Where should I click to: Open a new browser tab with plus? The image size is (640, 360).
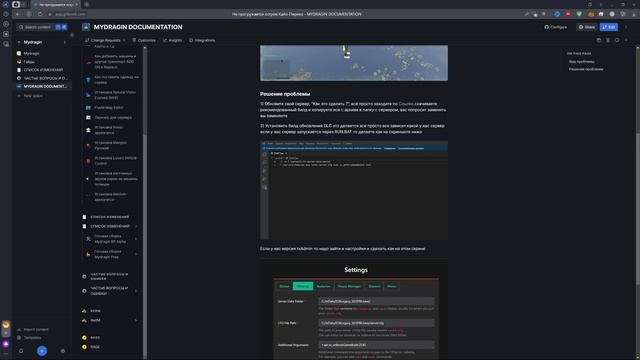tap(87, 4)
